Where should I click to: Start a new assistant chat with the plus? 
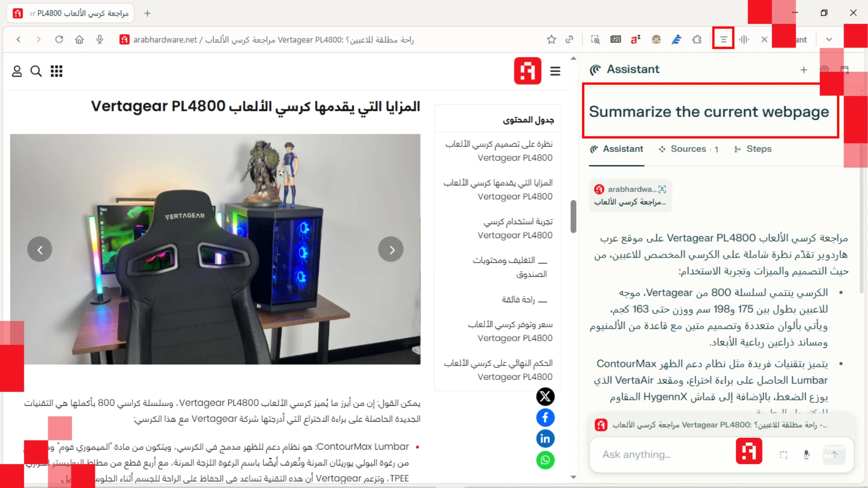(x=804, y=70)
